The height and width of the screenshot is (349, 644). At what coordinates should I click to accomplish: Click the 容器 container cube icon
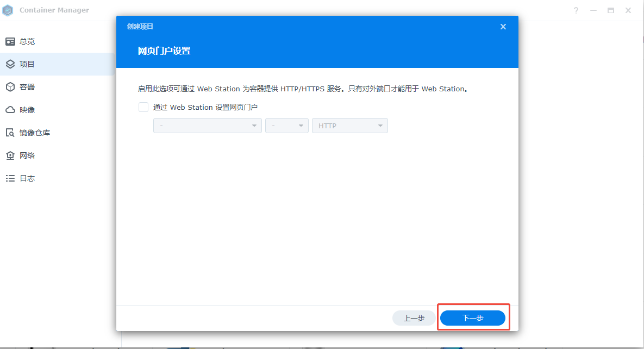[x=10, y=87]
